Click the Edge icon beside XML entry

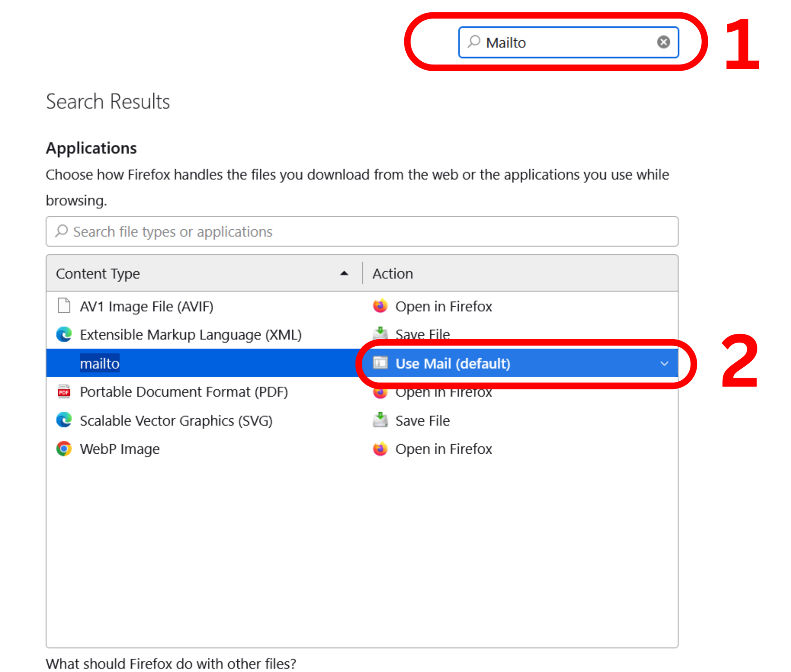(x=64, y=334)
